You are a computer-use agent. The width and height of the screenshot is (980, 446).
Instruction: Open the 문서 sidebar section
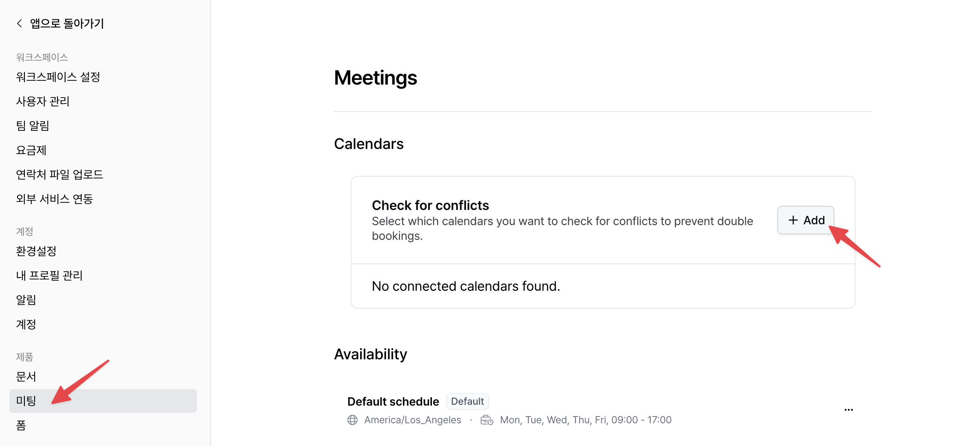pos(26,376)
